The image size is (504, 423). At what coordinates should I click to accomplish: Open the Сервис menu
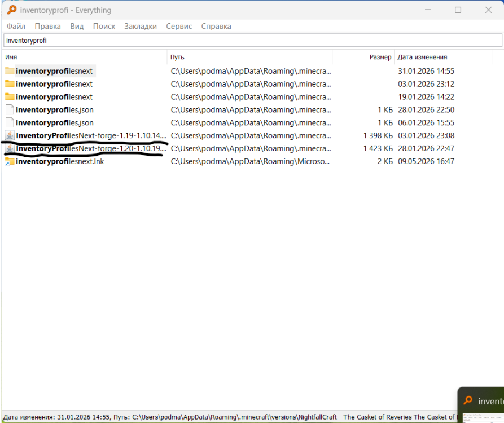click(x=179, y=26)
